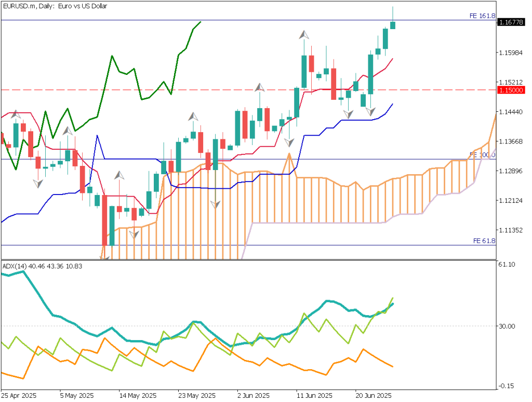Click the 61.10 ADX scale label

pos(507,265)
